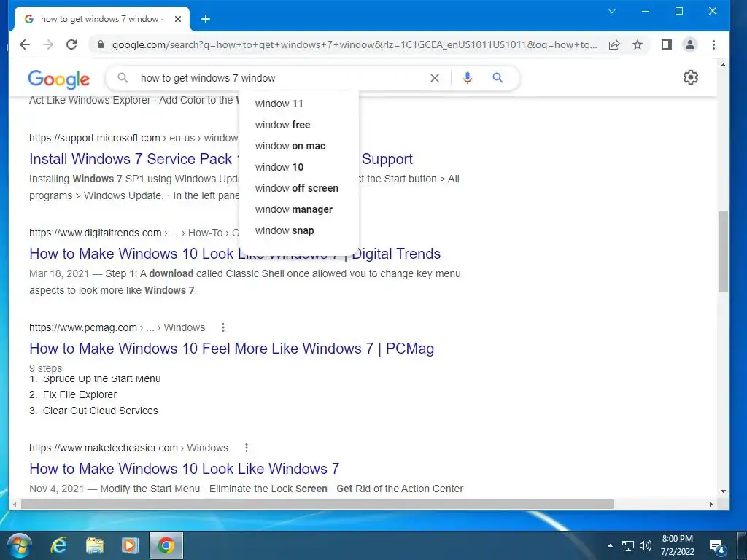Click the 'Fix File Explorer' step text
747x560 pixels.
coord(80,394)
